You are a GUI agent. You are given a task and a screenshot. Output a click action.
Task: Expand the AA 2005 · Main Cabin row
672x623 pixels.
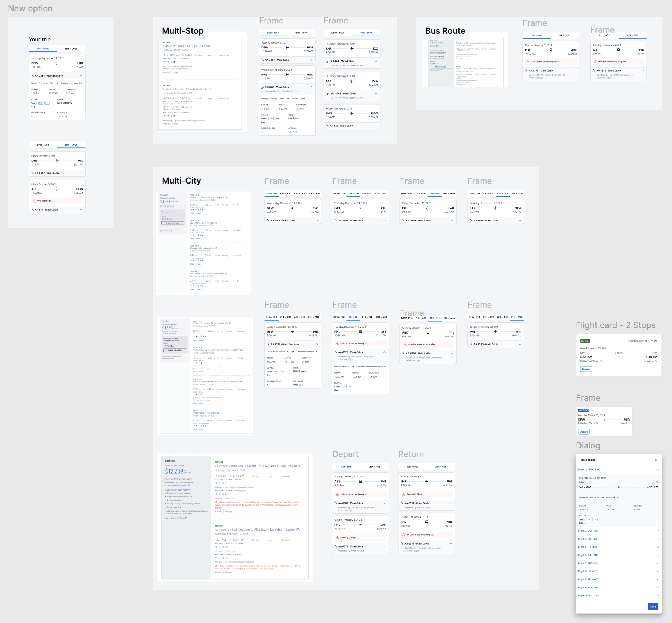[x=293, y=221]
